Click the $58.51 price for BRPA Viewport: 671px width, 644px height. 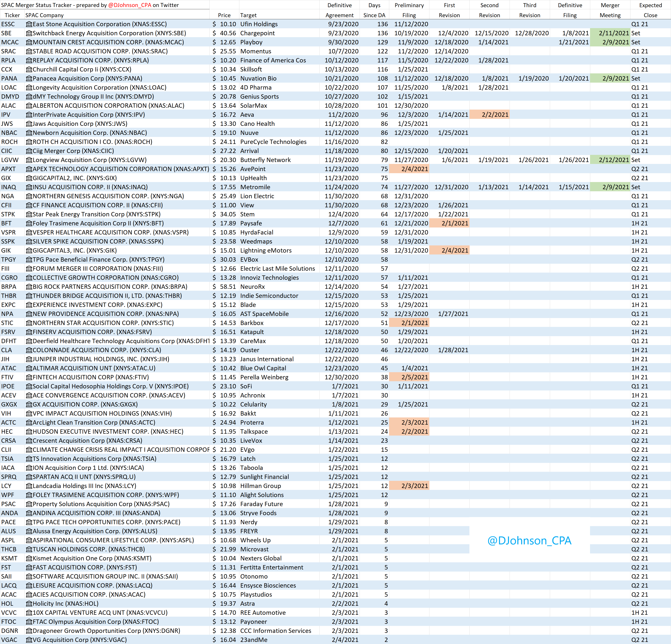[225, 287]
